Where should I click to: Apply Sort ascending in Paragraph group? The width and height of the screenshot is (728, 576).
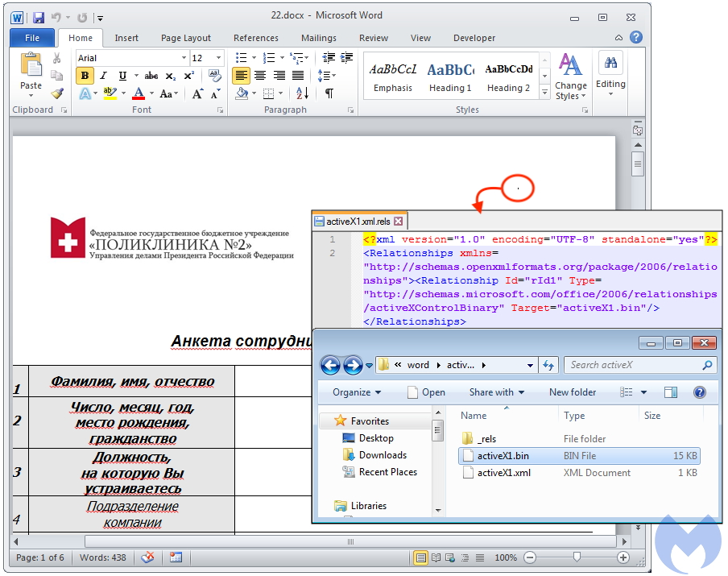(x=303, y=92)
